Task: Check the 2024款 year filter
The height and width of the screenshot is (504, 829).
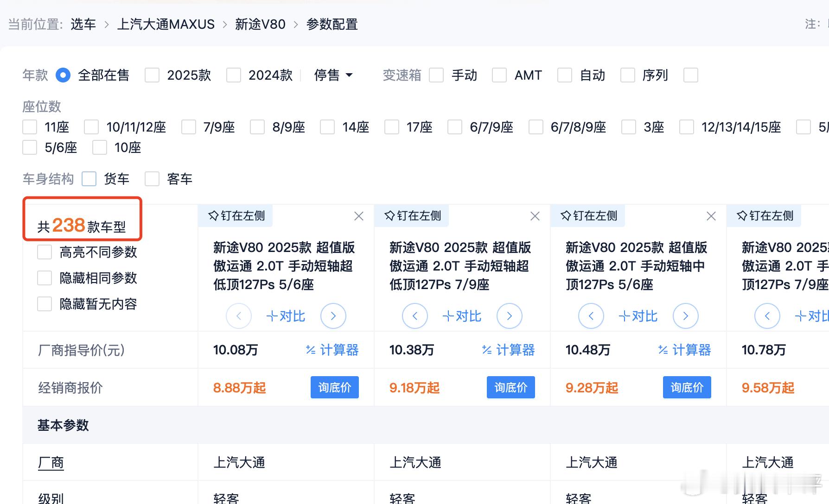Action: 234,75
